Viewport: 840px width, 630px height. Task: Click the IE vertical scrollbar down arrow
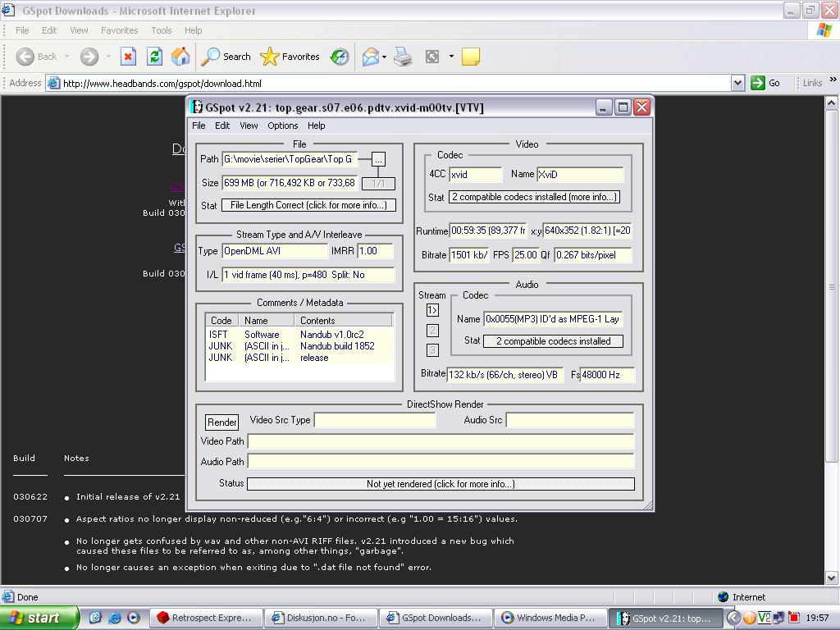[832, 577]
